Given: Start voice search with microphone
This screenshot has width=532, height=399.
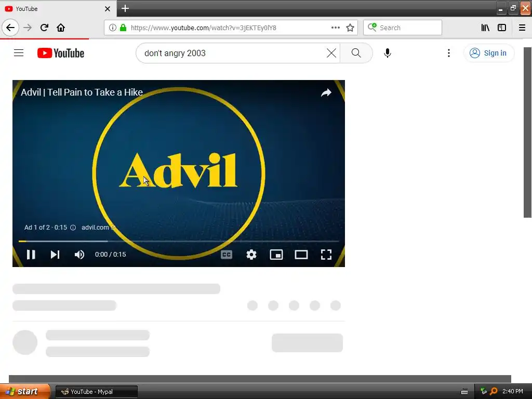Looking at the screenshot, I should [x=388, y=53].
